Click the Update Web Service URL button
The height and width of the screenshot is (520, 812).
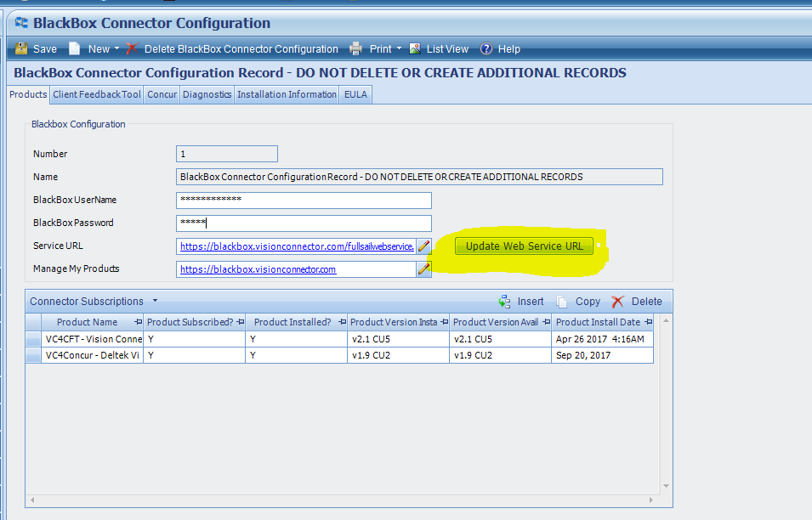coord(524,246)
